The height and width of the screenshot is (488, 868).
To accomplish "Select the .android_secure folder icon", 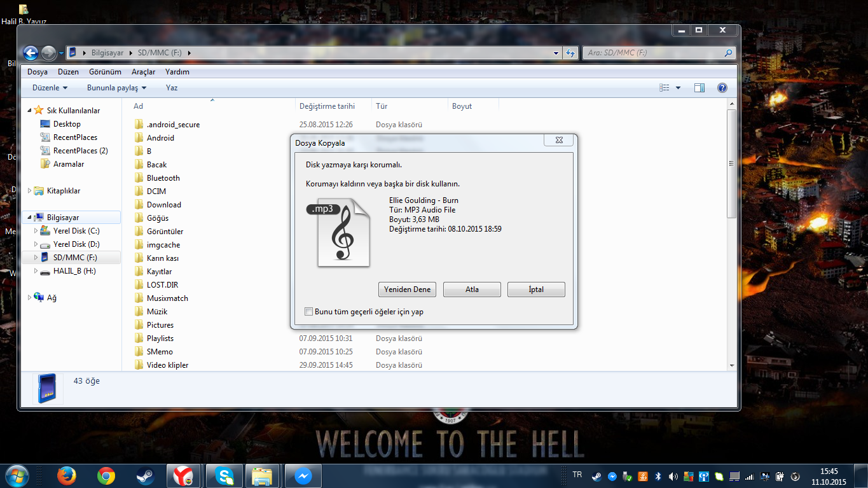I will click(139, 125).
